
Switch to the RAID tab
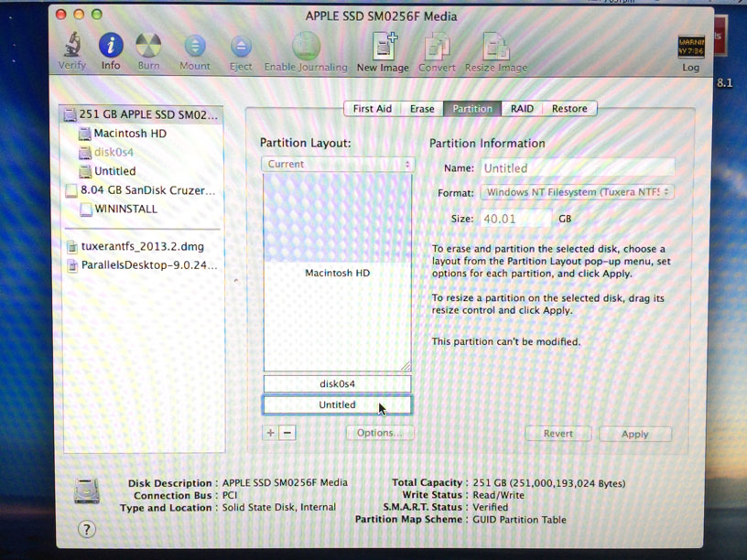tap(522, 109)
